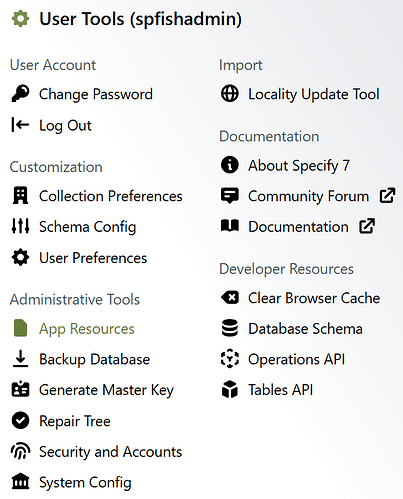Click the database stack icon for Database Schema
This screenshot has height=499, width=403.
[x=230, y=328]
